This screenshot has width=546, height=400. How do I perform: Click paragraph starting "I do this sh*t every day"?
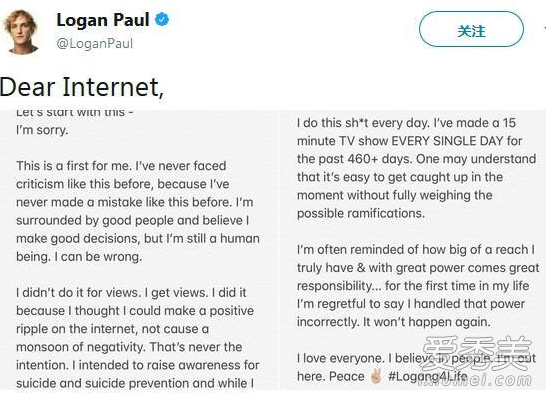(x=416, y=168)
